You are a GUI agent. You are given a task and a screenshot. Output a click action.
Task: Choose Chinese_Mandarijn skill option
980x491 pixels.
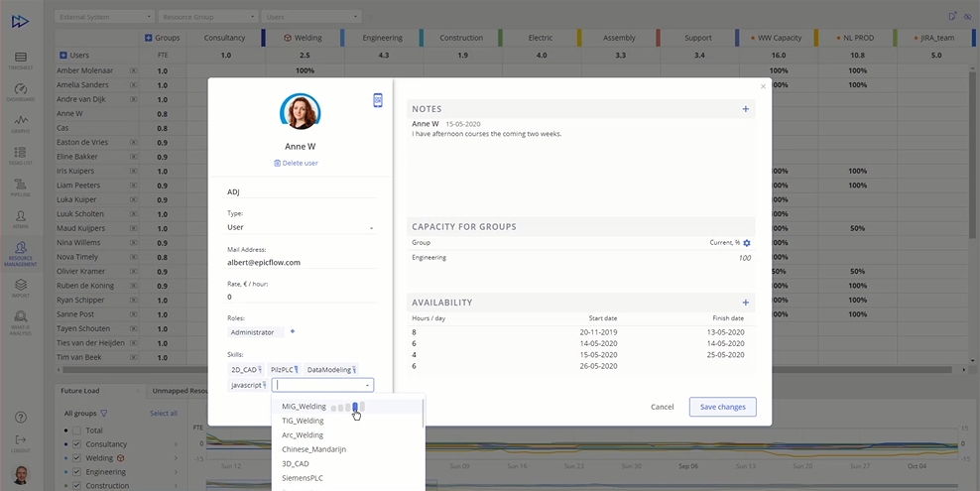(313, 449)
